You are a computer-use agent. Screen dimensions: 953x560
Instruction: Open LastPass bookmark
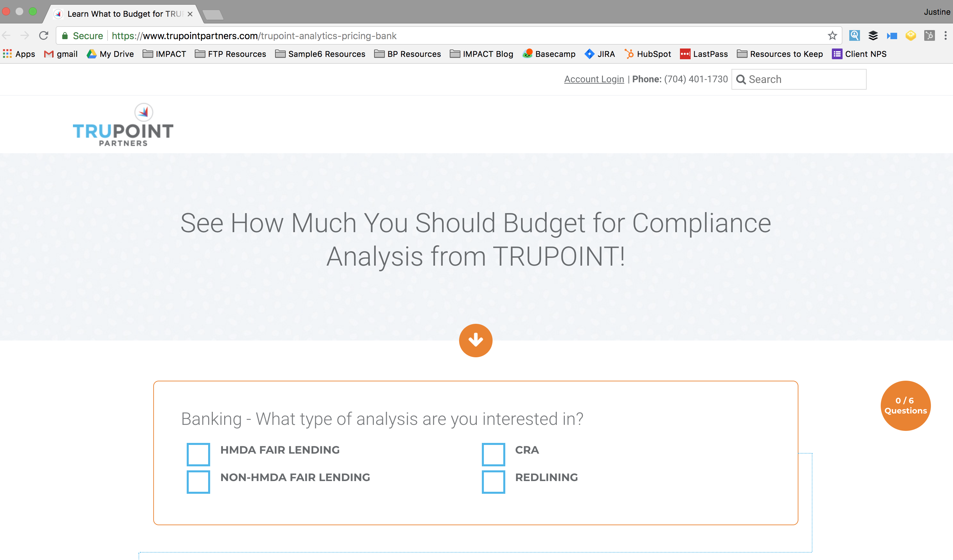704,54
